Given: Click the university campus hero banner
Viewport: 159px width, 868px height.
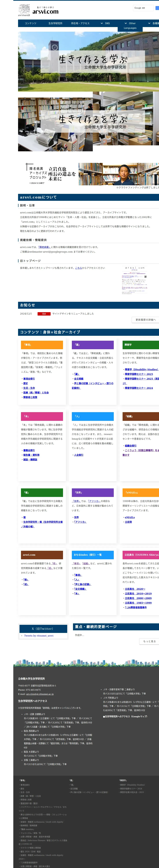Looking at the screenshot, I should [x=89, y=62].
